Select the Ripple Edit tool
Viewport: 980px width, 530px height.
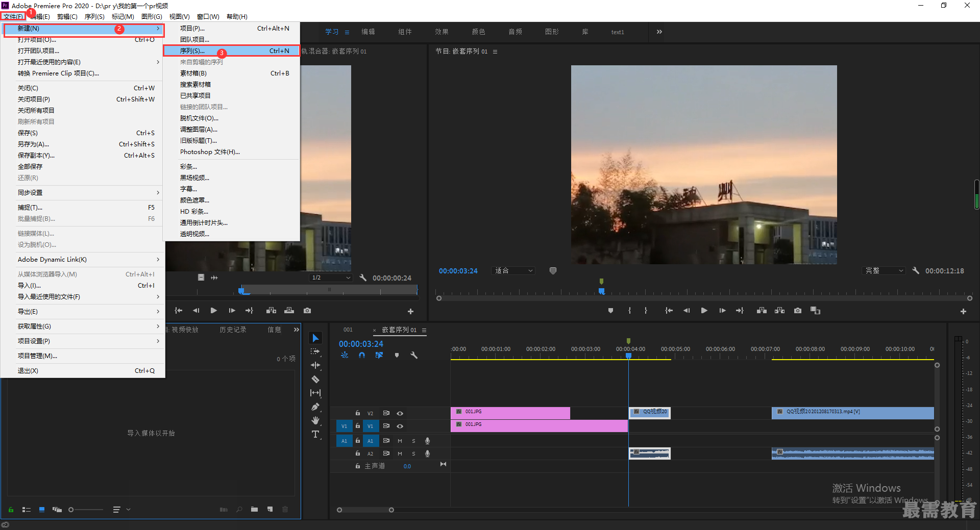click(315, 365)
